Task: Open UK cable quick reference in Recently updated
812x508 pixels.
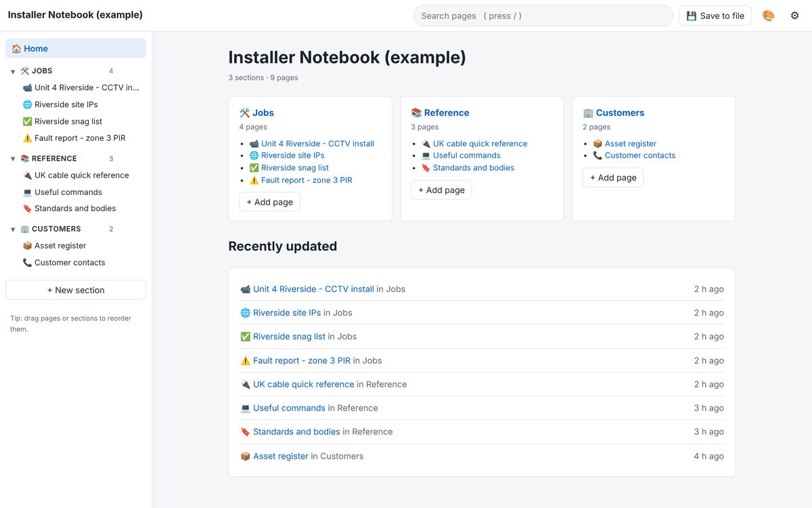Action: click(297, 385)
